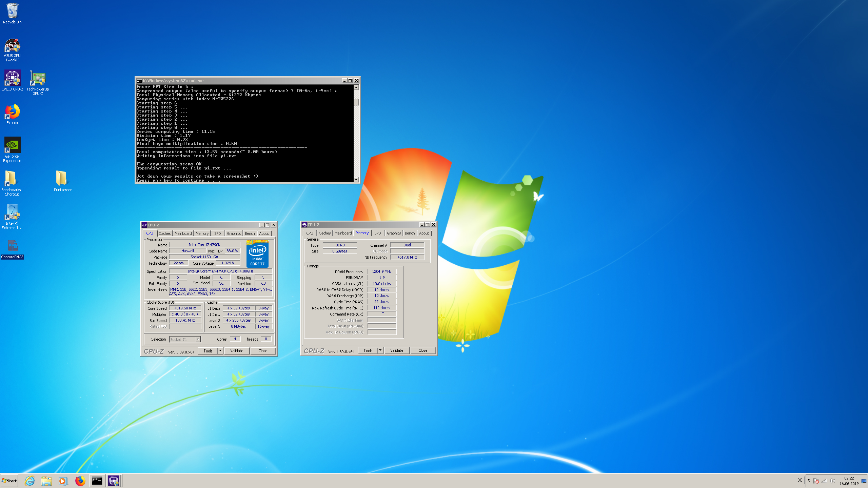The image size is (868, 488).
Task: Open the Benchmarks shortcut folder
Action: point(12,183)
